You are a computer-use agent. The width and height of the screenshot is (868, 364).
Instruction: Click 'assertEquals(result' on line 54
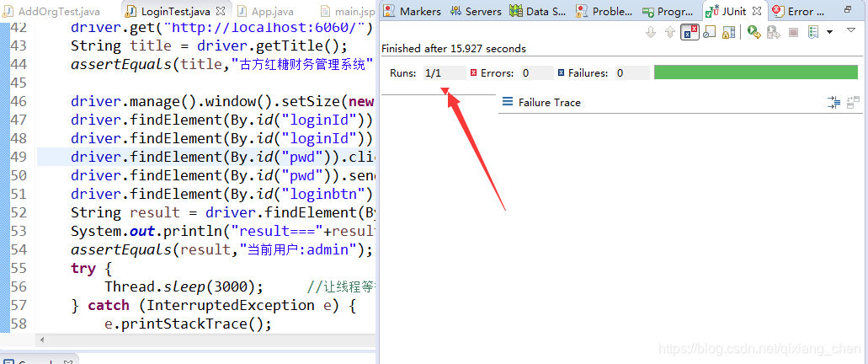point(149,249)
